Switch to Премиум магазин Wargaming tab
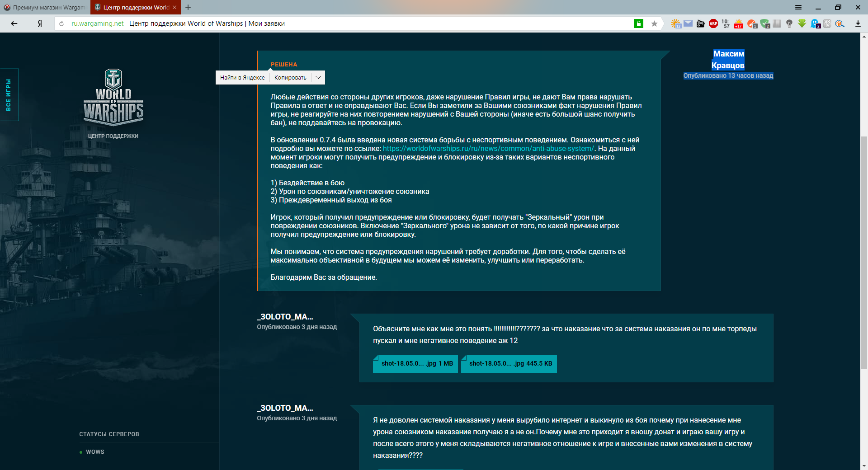The image size is (868, 470). [45, 7]
